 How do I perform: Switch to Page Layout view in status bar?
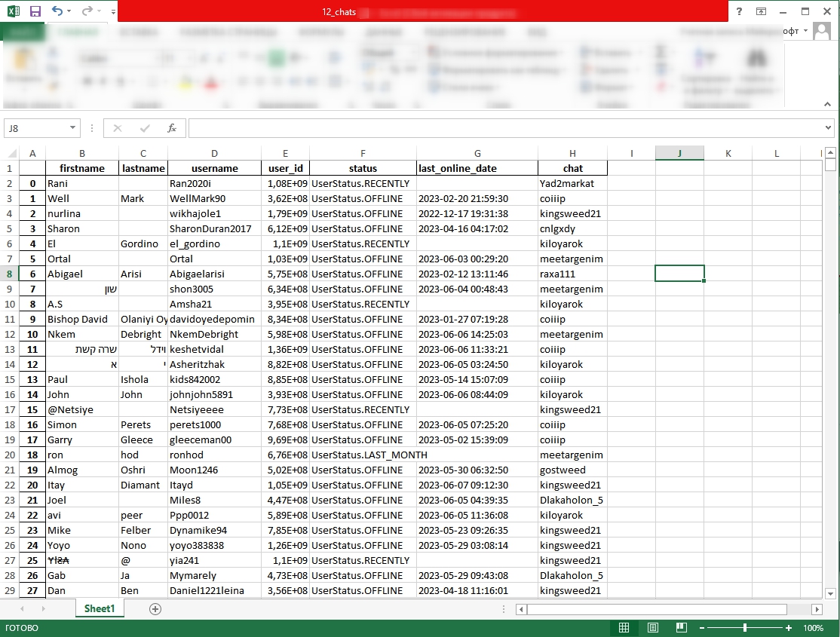tap(651, 627)
